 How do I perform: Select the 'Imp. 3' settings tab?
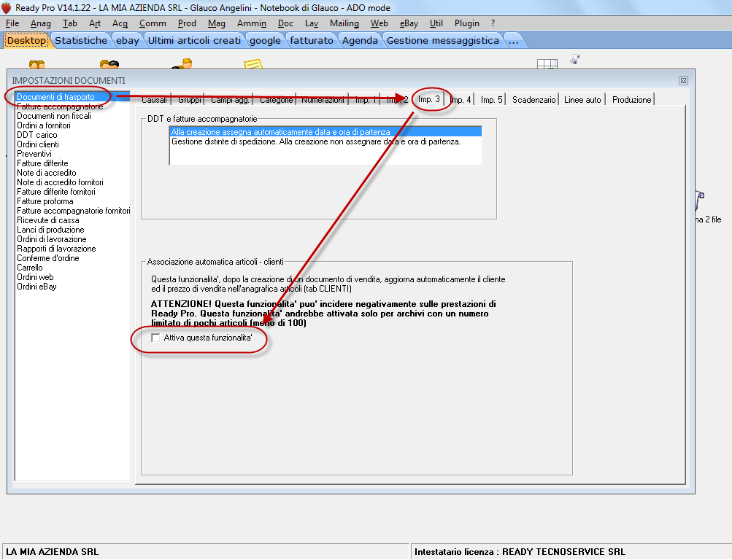pyautogui.click(x=428, y=99)
